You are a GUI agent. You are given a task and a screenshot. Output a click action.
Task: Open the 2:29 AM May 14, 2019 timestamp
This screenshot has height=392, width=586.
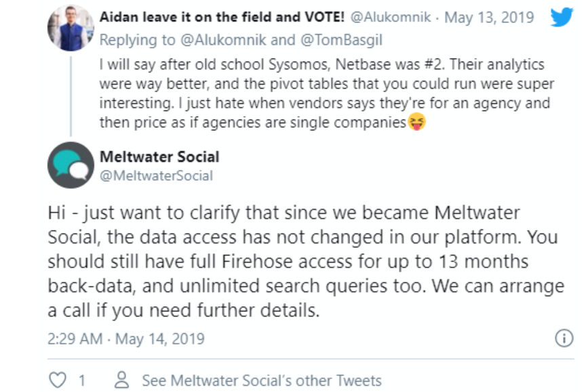pos(126,338)
